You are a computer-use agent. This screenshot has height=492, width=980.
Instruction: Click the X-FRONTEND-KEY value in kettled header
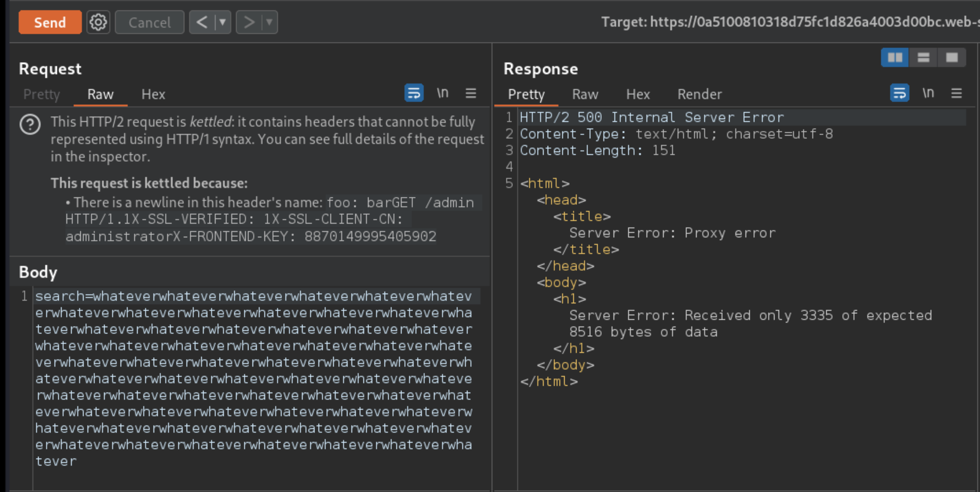point(370,236)
